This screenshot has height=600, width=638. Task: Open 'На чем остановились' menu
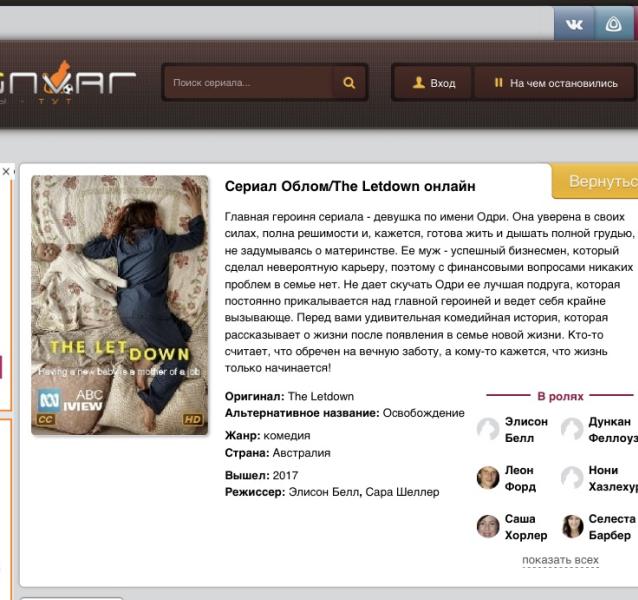tap(555, 83)
